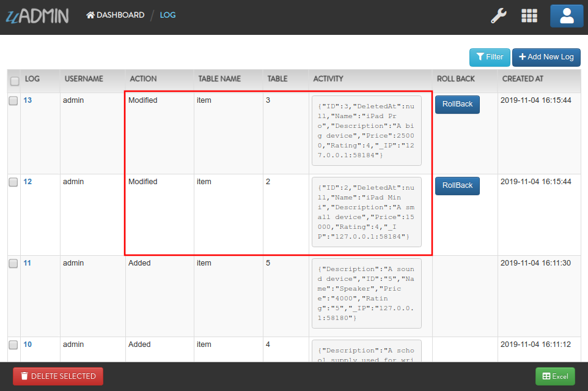Click Added action in log 11 row
588x391 pixels.
click(x=139, y=263)
